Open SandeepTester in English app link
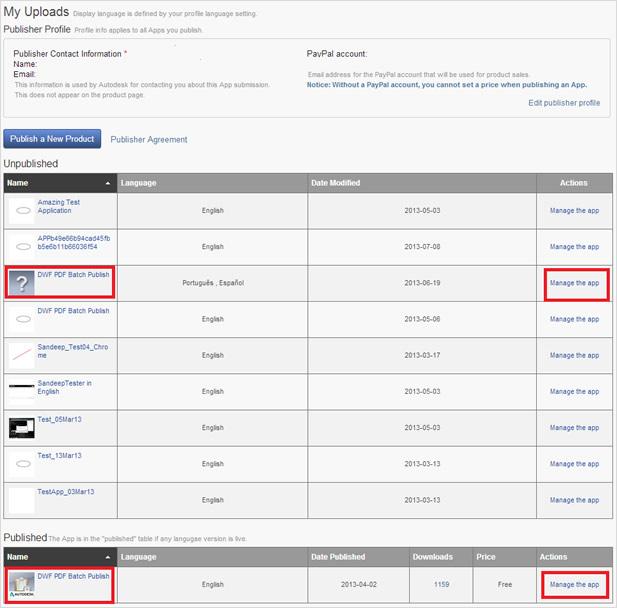This screenshot has width=617, height=608. (64, 387)
